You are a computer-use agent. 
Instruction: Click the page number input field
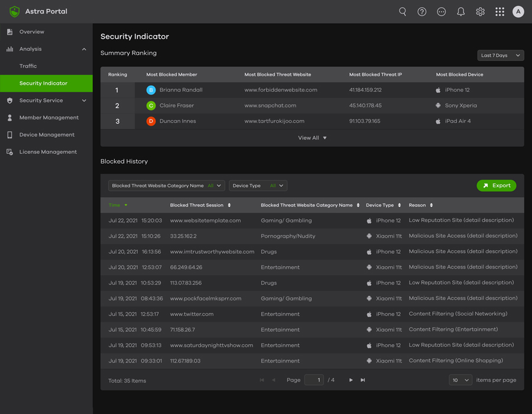[314, 380]
